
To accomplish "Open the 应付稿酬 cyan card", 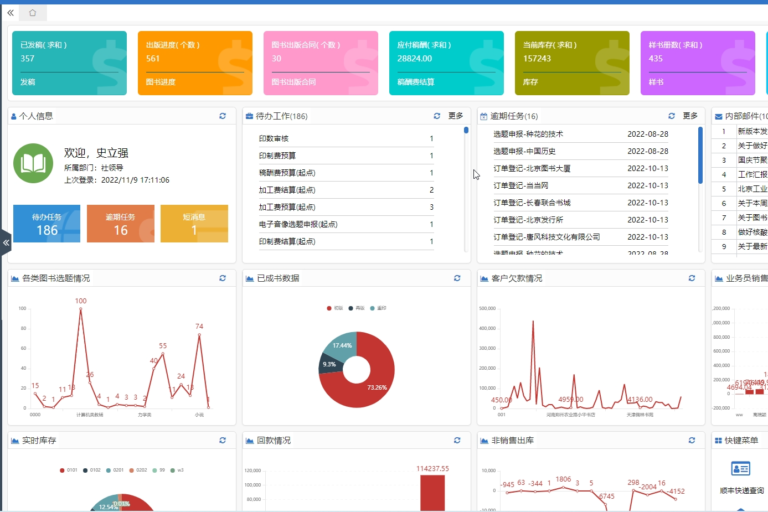I will (446, 63).
